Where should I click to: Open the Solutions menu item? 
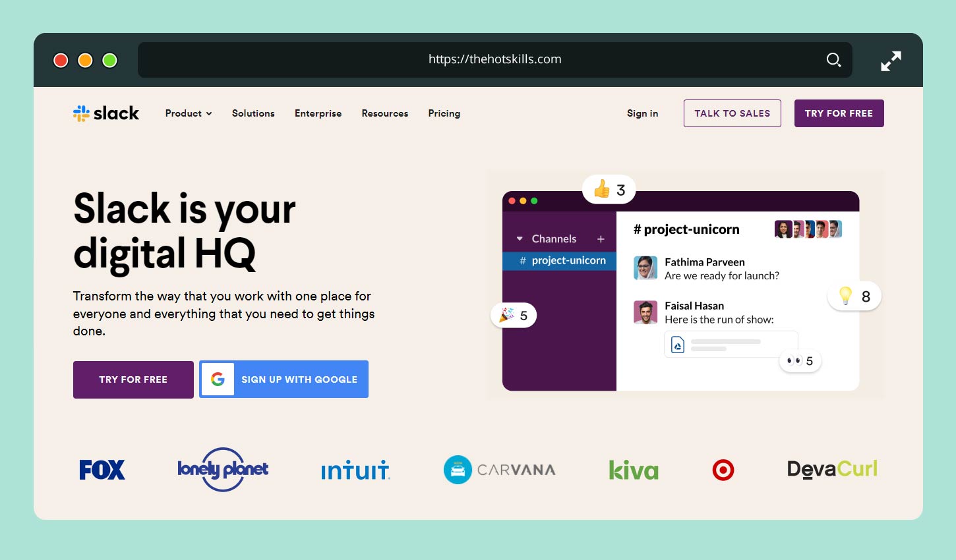click(x=253, y=113)
